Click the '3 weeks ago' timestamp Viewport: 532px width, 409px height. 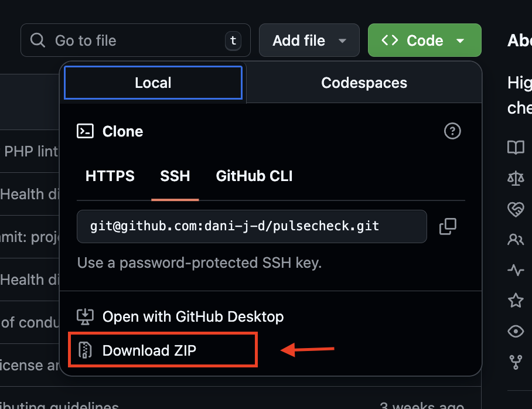pos(422,405)
